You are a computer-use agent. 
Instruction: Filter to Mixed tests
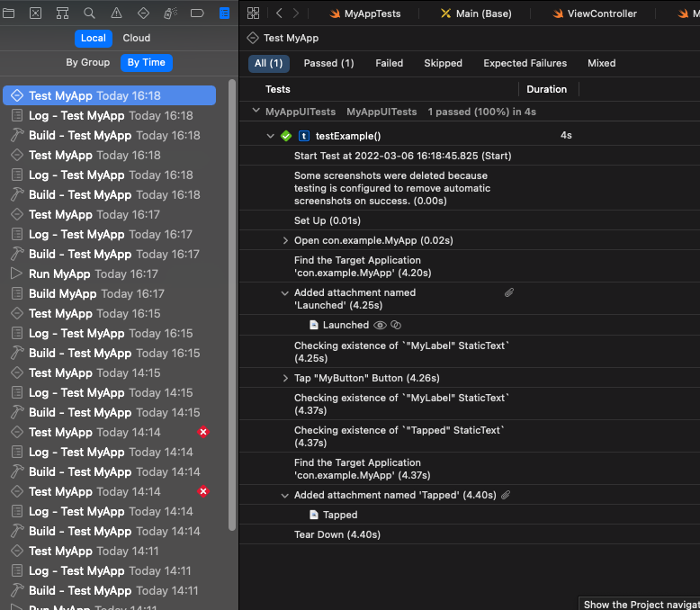602,63
